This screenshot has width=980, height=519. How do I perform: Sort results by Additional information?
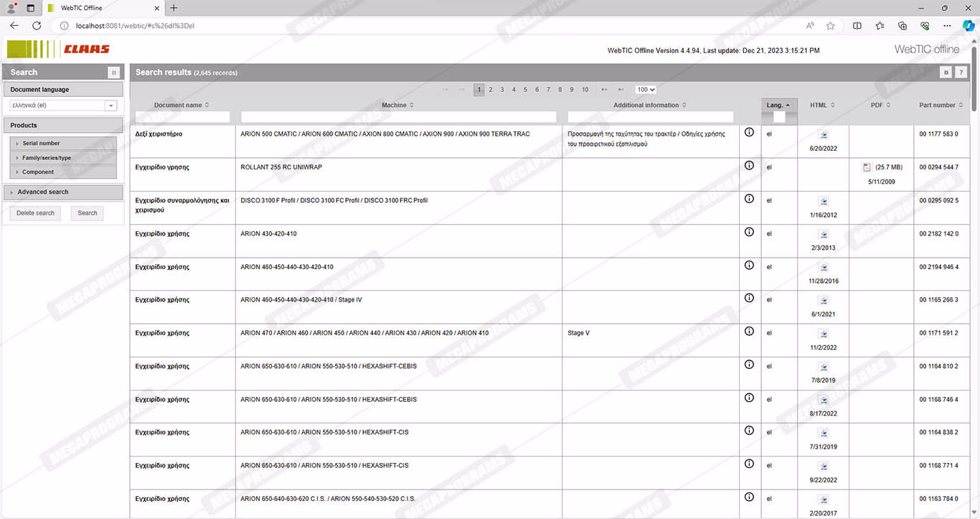click(650, 105)
